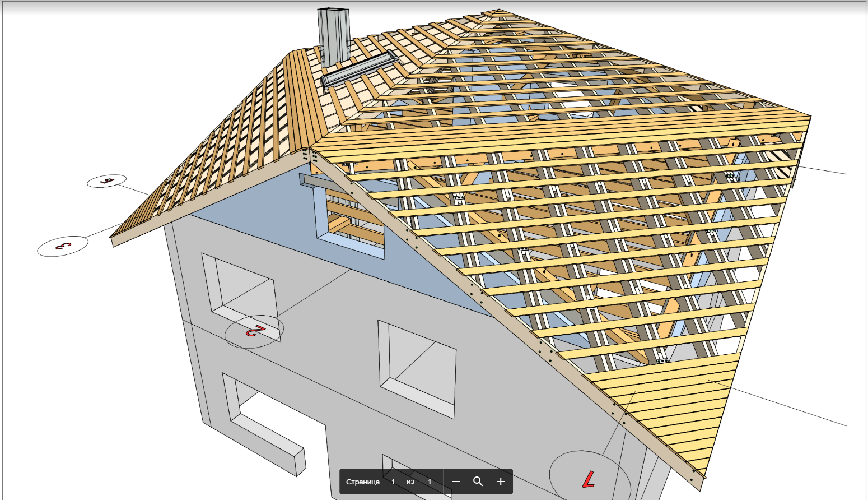The width and height of the screenshot is (868, 500).
Task: Click the beige fascia board along the gable edge
Action: click(504, 314)
